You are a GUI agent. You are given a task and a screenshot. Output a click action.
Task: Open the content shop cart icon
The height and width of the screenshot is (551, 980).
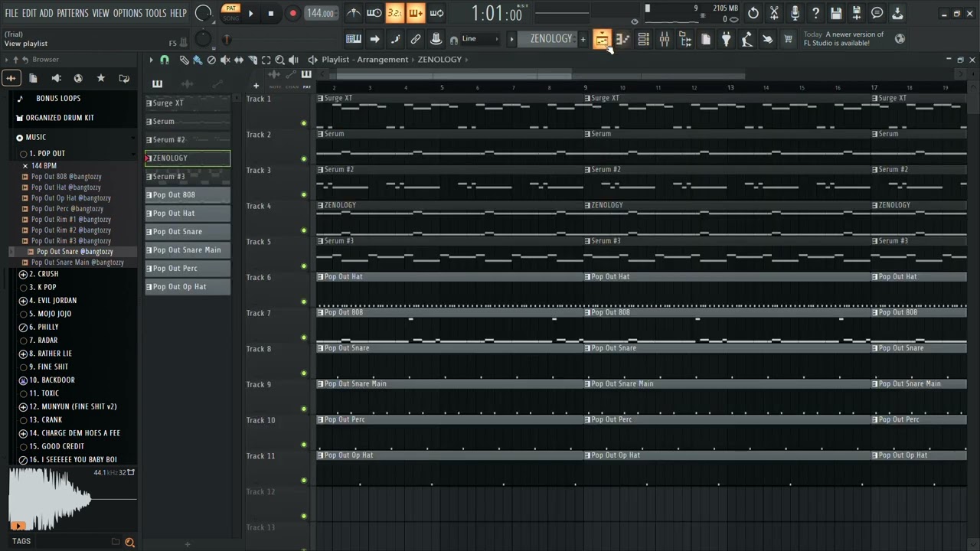788,39
